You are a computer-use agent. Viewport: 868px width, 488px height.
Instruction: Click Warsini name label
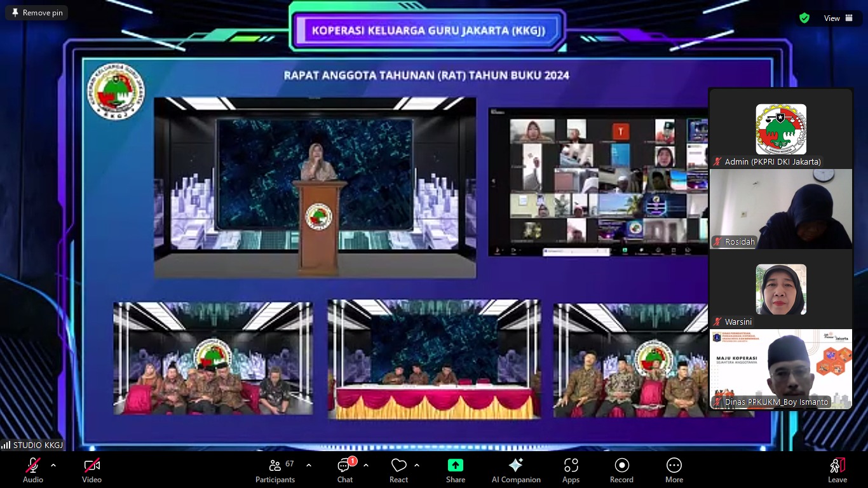738,322
